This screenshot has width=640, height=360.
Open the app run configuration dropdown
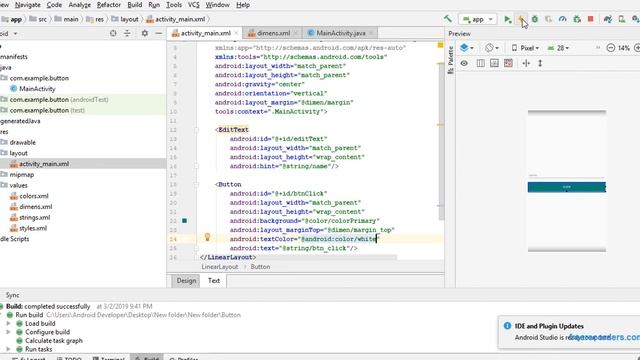pyautogui.click(x=478, y=19)
